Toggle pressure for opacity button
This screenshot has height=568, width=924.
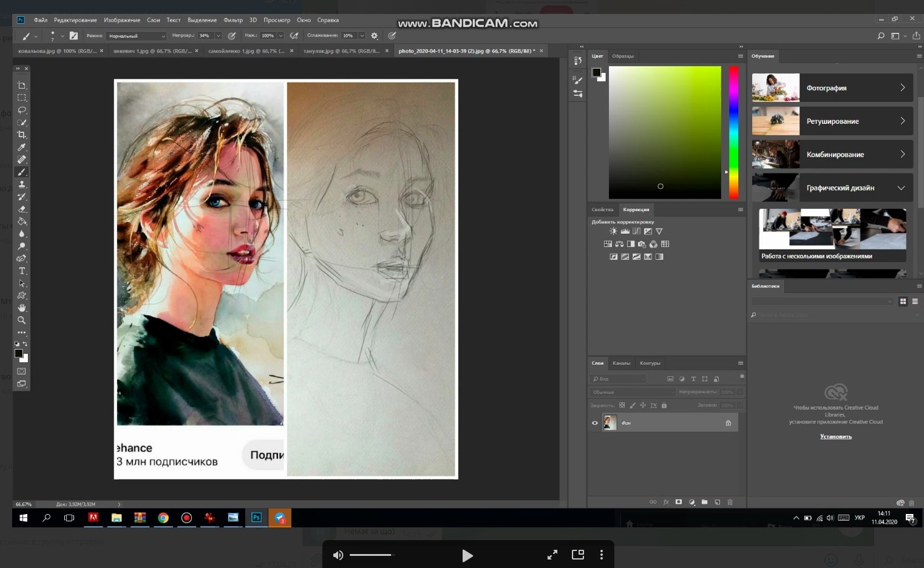click(x=231, y=36)
